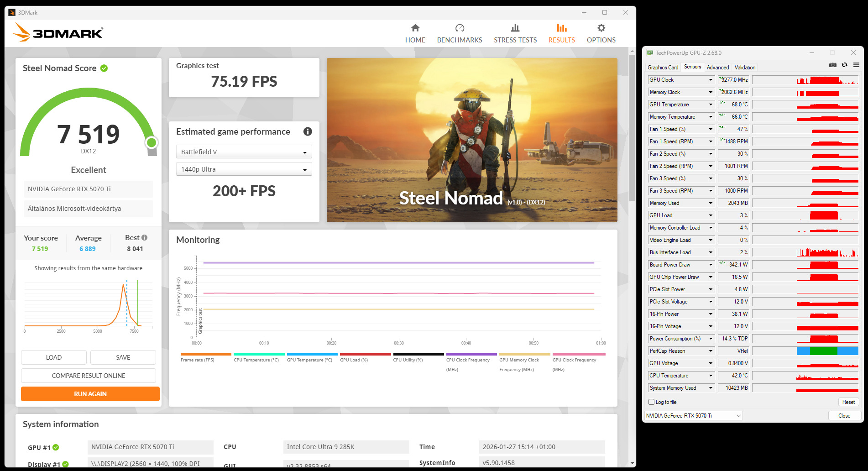Show estimated game performance info icon
Viewport: 868px width, 471px height.
[x=308, y=131]
